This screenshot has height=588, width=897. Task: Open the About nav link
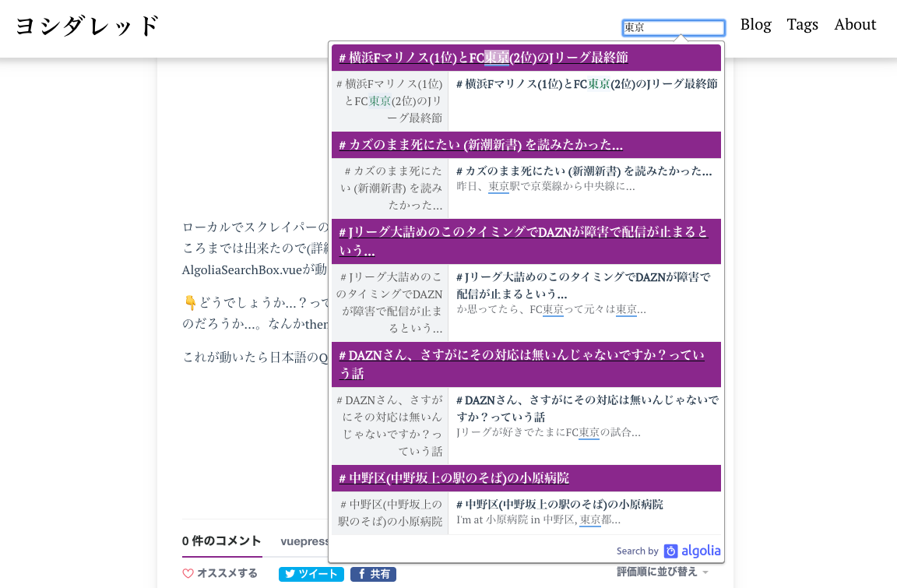[855, 25]
